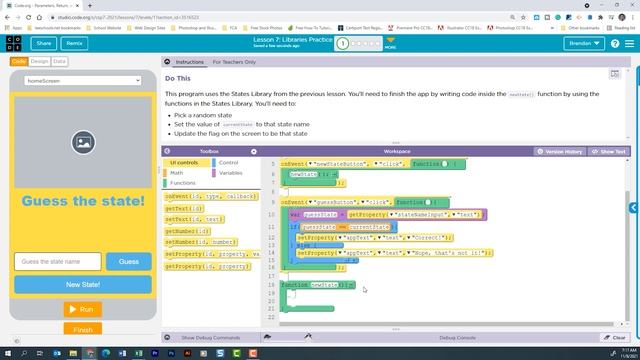This screenshot has width=640, height=360.
Task: Open guessButton id dropdown arrow in onEvent
Action: pyautogui.click(x=311, y=202)
